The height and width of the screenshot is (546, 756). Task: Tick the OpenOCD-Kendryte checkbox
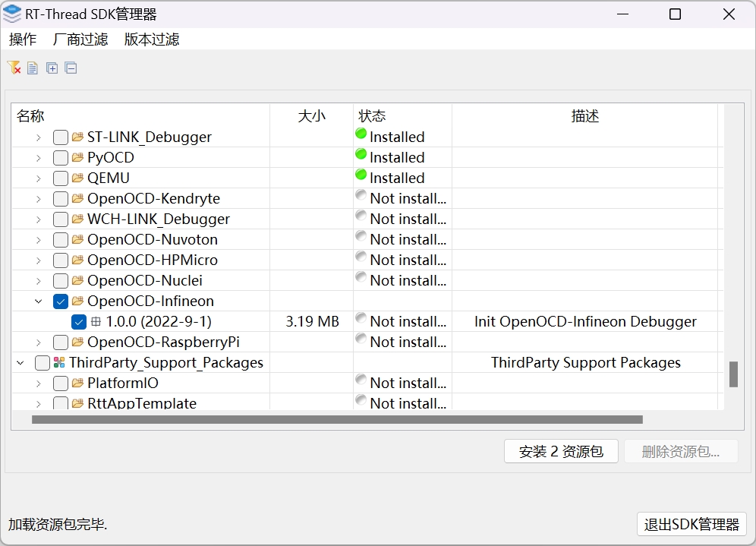pos(60,198)
